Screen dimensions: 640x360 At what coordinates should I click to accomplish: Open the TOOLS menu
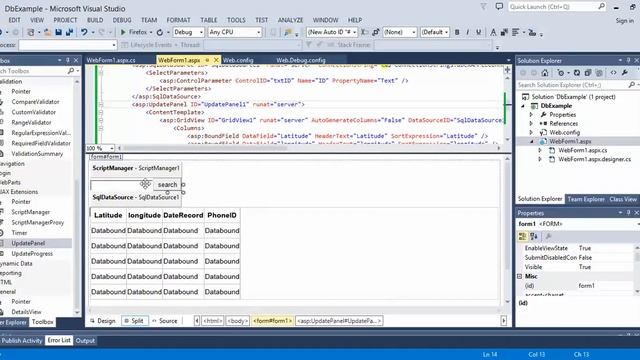(x=236, y=20)
